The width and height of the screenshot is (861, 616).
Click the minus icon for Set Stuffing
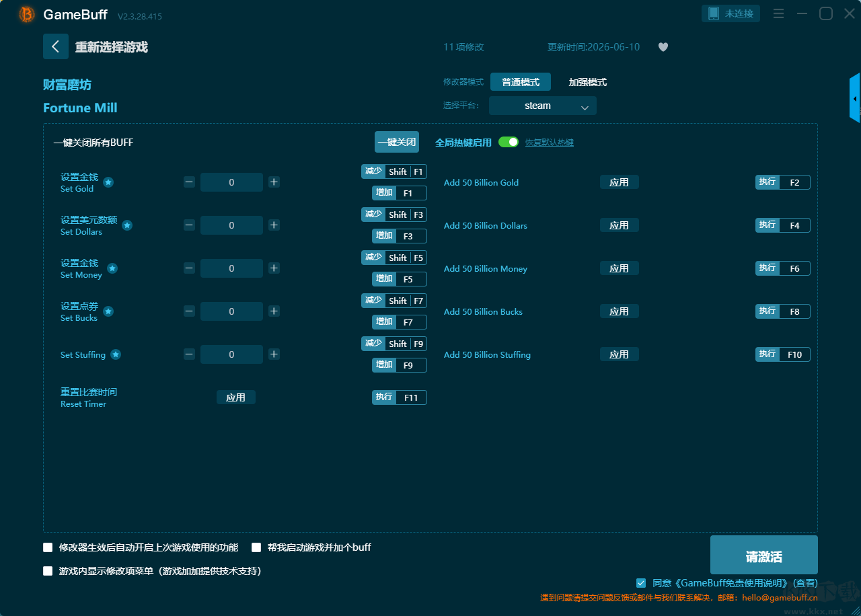189,354
